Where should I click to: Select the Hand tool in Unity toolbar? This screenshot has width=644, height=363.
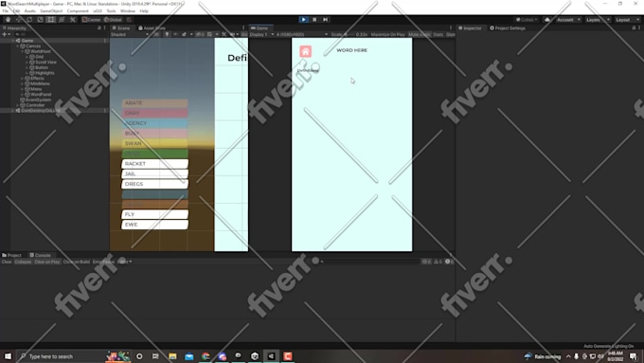(x=8, y=20)
